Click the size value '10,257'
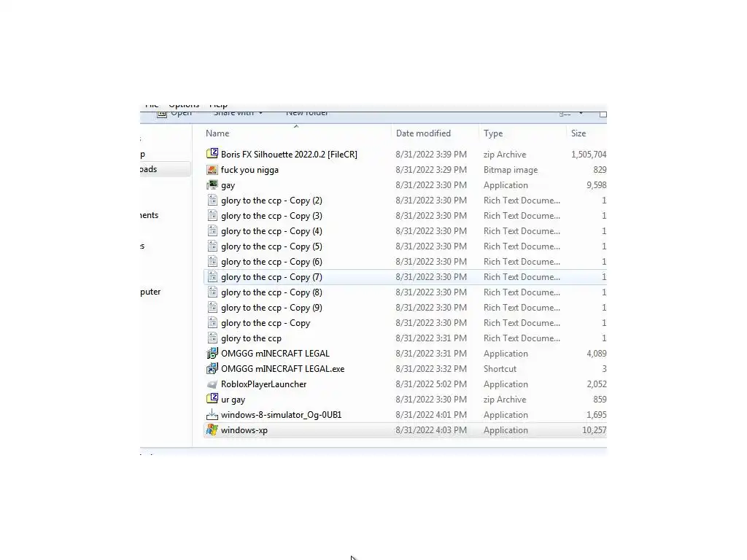 tap(594, 430)
